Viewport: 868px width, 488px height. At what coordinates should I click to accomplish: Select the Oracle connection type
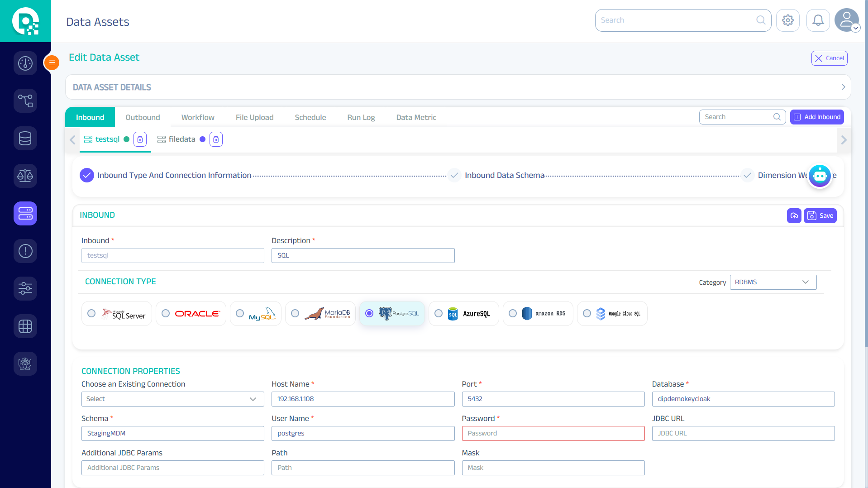[x=166, y=313]
